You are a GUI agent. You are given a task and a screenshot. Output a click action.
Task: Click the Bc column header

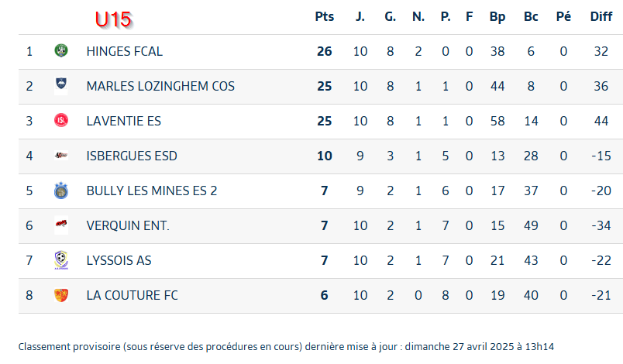coord(531,17)
